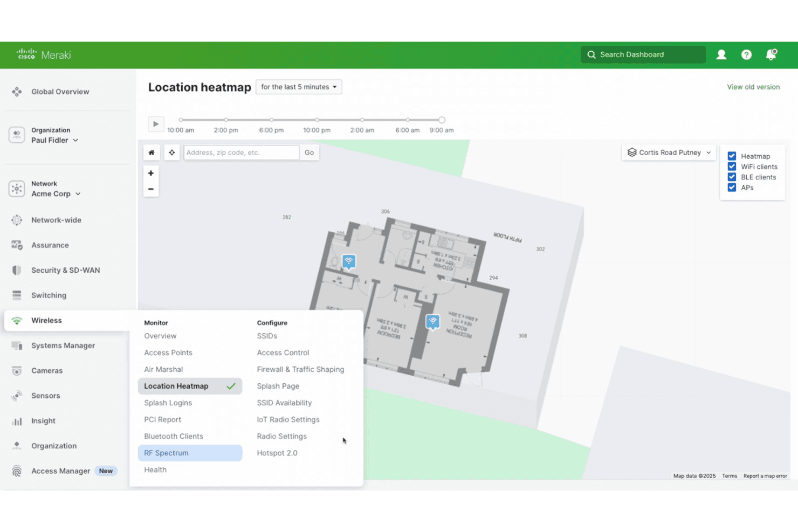Screen dimensions: 798x532
Task: Open Radio Settings under Configure menu
Action: (x=282, y=436)
